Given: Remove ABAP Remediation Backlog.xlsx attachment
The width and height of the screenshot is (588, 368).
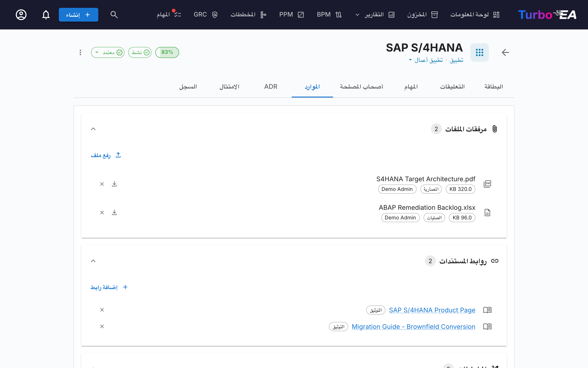Looking at the screenshot, I should click(x=102, y=213).
